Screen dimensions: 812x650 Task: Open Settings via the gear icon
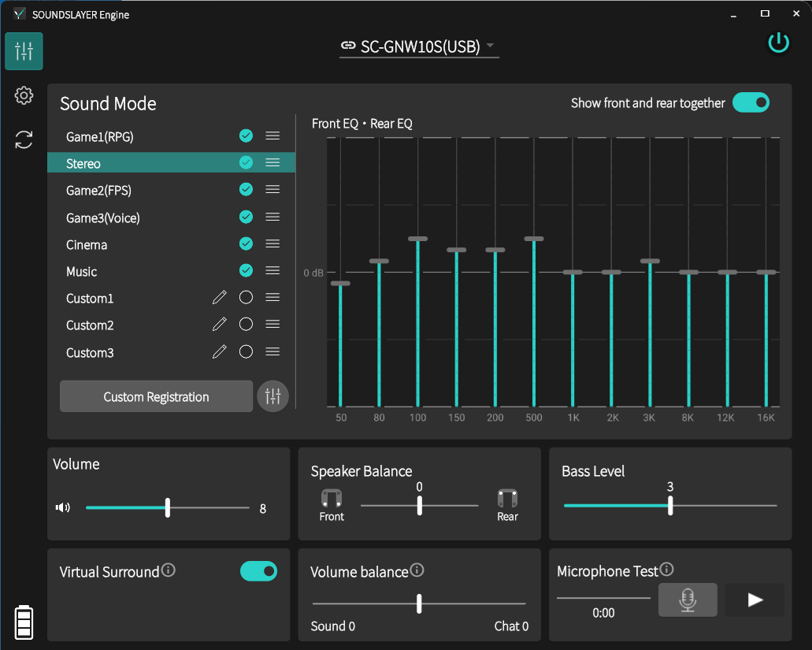click(24, 95)
